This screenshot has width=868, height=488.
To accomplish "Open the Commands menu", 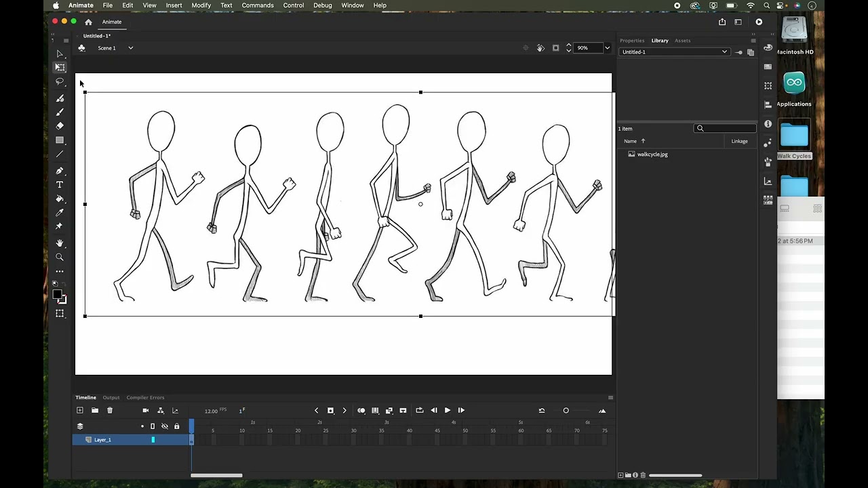I will click(258, 5).
